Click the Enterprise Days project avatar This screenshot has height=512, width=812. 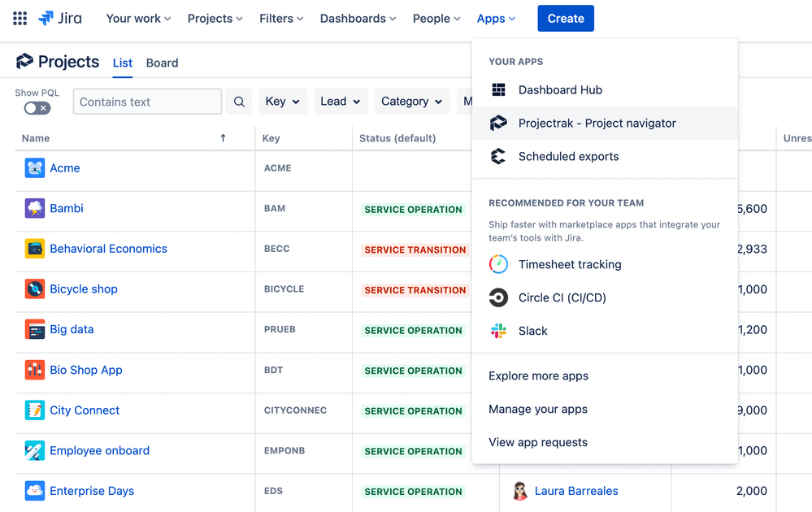[35, 491]
